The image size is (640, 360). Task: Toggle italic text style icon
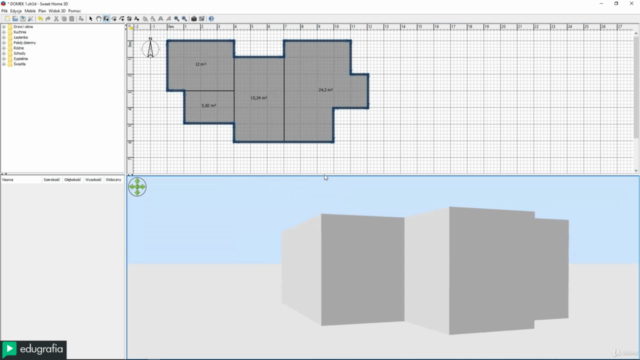pos(168,19)
